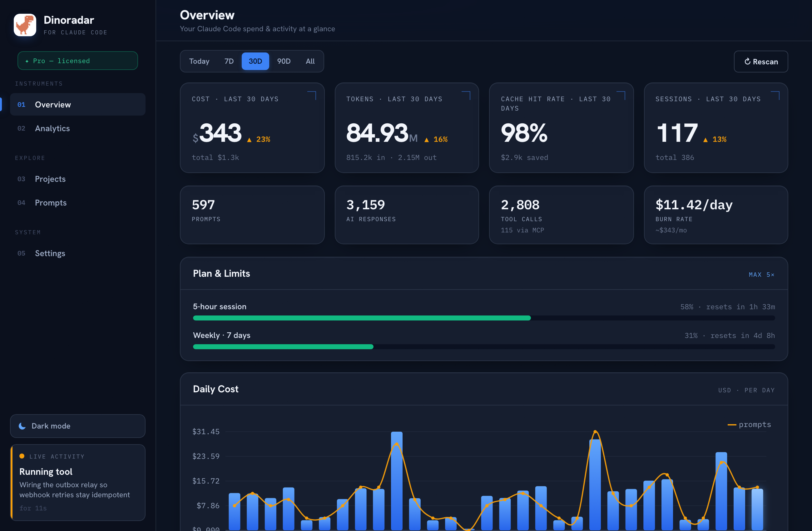The width and height of the screenshot is (812, 531).
Task: Open the Analytics page
Action: pyautogui.click(x=78, y=128)
